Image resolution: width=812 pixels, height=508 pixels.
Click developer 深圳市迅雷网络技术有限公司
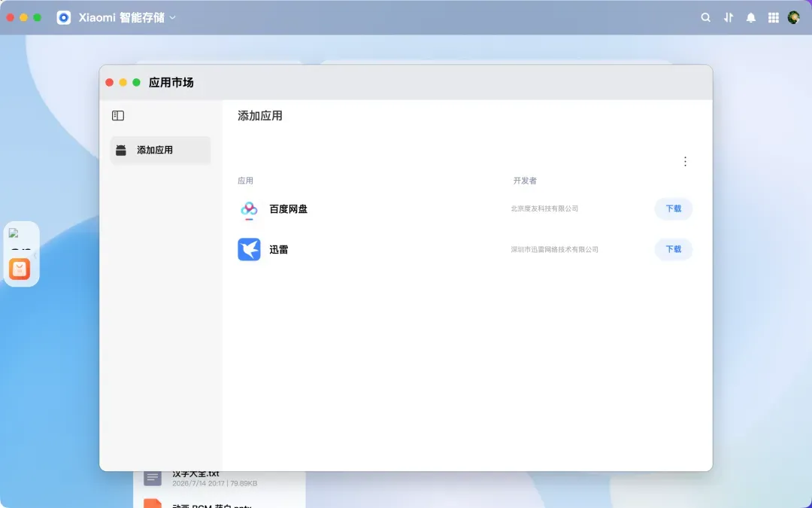[554, 250]
